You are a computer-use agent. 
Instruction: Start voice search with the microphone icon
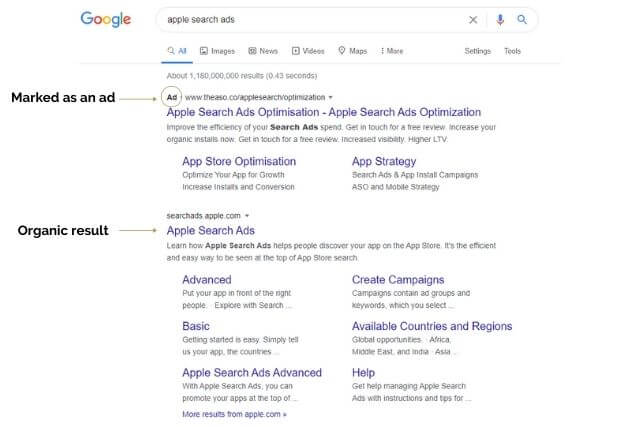tap(500, 20)
